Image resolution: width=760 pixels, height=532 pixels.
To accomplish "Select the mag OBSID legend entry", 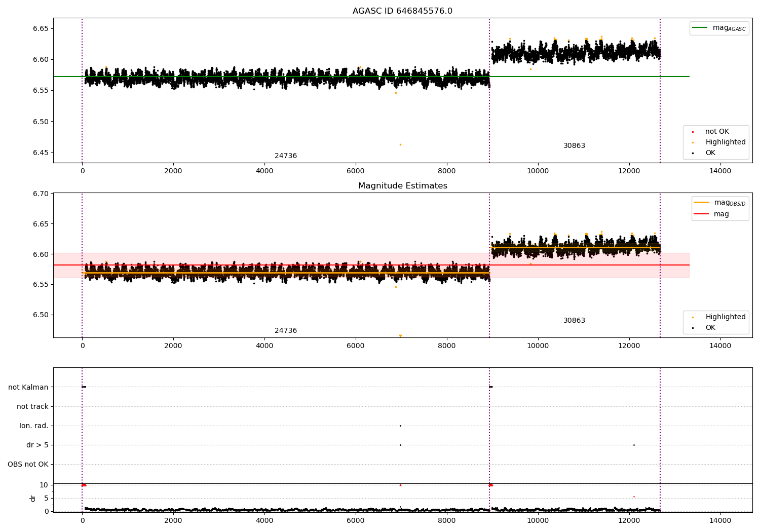I will [720, 203].
